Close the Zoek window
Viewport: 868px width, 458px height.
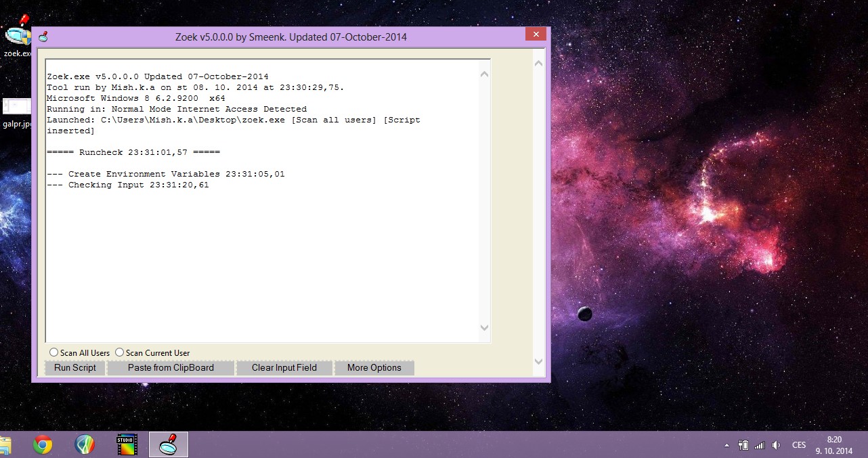pos(536,35)
